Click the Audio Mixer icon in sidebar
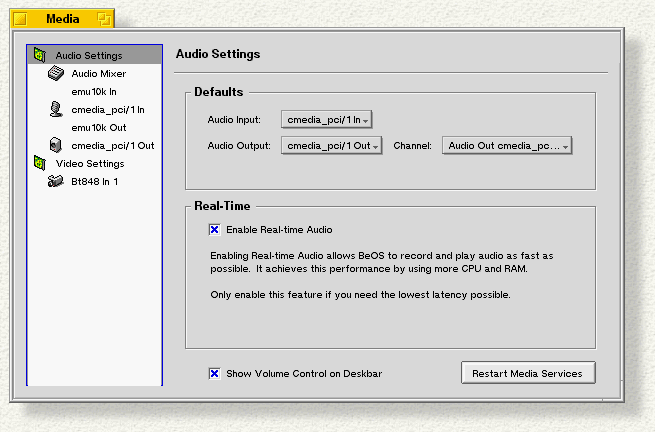Screen dimensions: 655x432 [56, 73]
